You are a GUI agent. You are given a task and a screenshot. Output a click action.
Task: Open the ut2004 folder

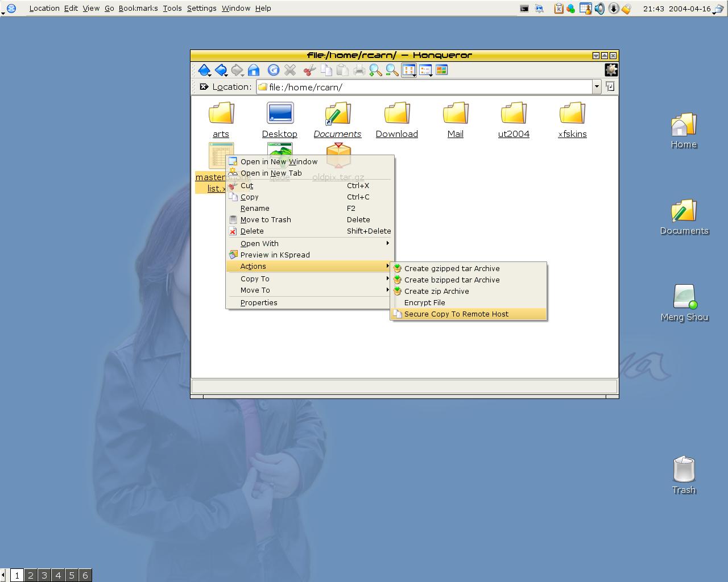(514, 119)
